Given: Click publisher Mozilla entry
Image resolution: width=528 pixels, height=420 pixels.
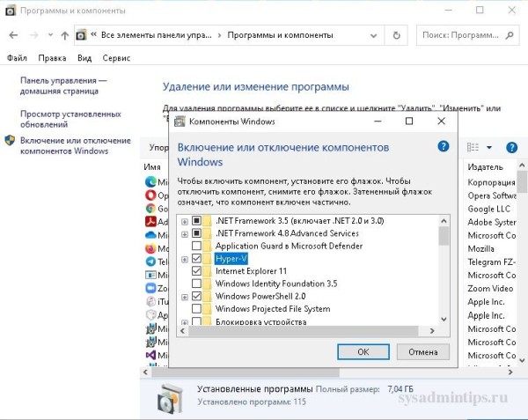Looking at the screenshot, I should coord(480,248).
